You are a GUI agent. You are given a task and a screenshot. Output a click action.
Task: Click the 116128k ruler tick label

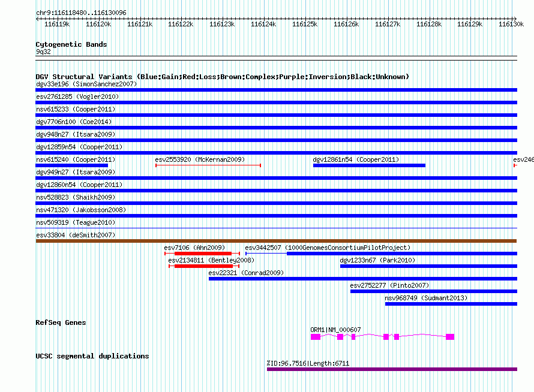(x=429, y=24)
